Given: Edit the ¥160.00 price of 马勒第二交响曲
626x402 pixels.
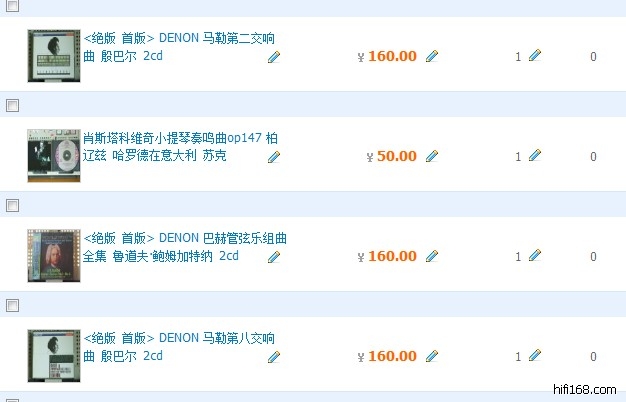Looking at the screenshot, I should (x=432, y=56).
